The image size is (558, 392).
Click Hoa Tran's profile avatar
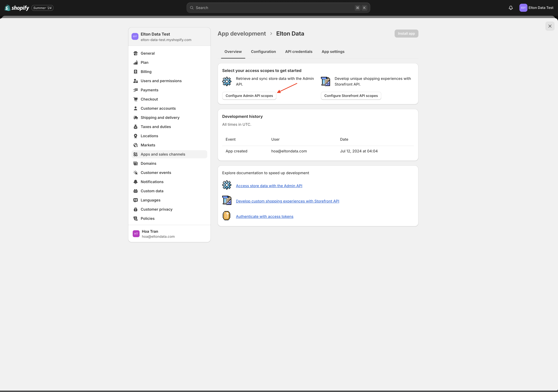click(136, 233)
